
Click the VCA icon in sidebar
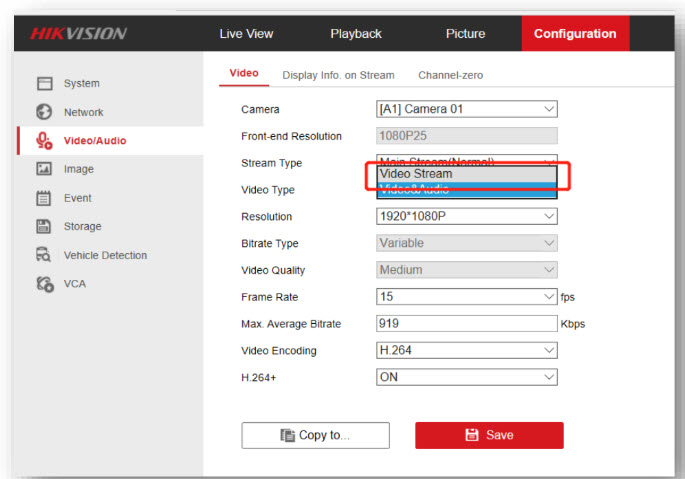[44, 283]
